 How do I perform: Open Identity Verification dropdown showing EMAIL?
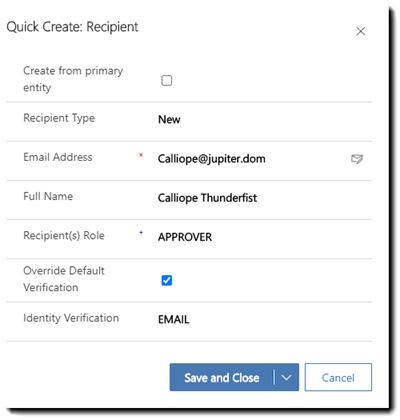(260, 320)
